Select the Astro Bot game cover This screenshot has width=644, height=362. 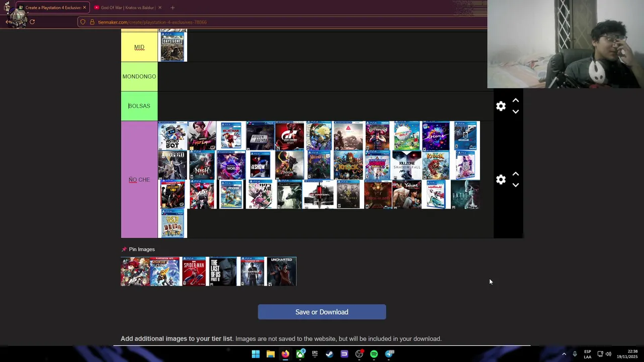(173, 136)
